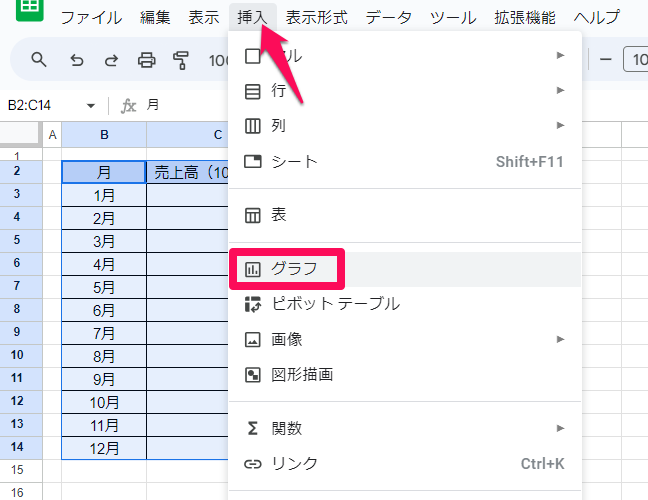Click the 2月 cell
The image size is (648, 500).
click(104, 218)
